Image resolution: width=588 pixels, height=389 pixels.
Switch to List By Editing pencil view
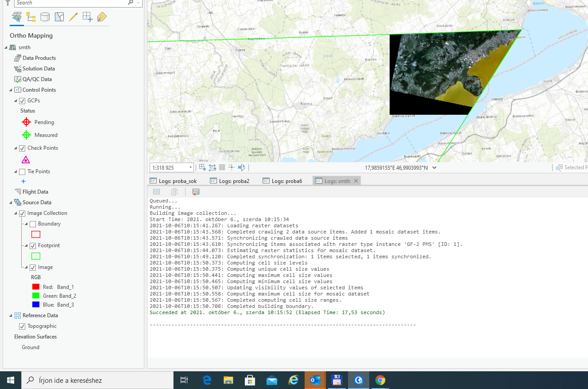pyautogui.click(x=73, y=17)
